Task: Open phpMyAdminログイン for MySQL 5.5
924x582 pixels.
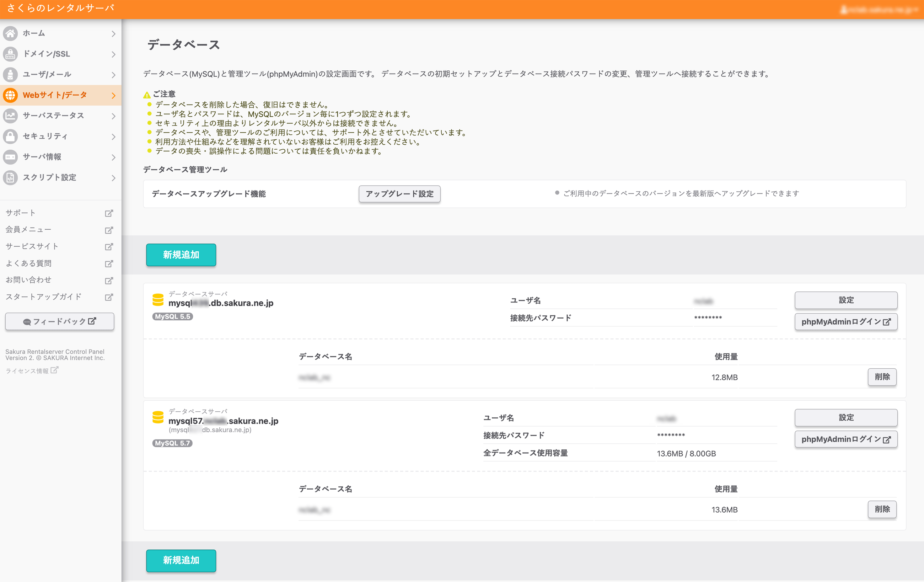Action: [846, 322]
